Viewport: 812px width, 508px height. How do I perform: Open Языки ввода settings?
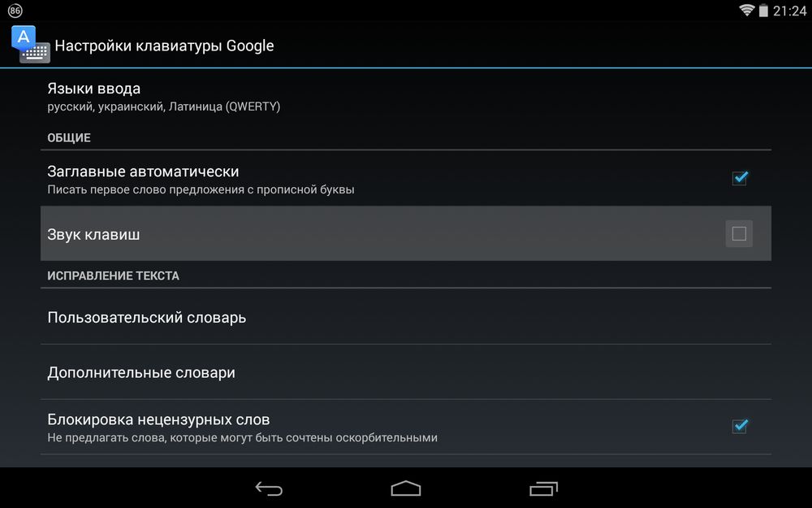tap(405, 97)
